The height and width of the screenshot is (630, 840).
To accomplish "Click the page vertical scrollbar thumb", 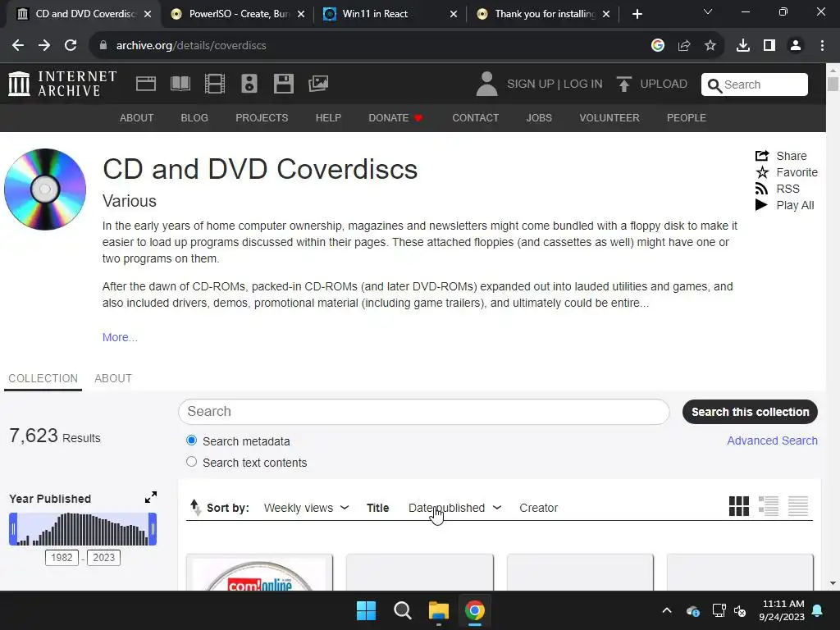I will pyautogui.click(x=833, y=84).
